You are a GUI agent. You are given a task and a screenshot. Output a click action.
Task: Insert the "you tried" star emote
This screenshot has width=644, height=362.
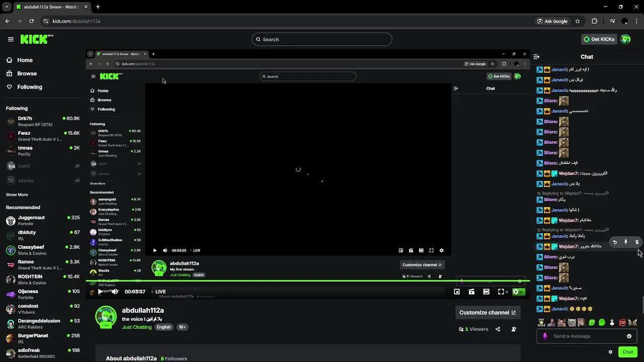click(541, 322)
